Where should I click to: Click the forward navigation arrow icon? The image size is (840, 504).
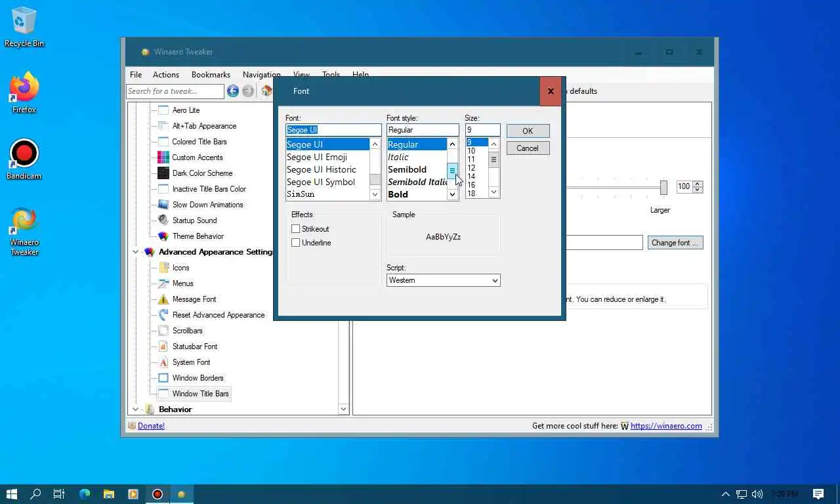[248, 91]
